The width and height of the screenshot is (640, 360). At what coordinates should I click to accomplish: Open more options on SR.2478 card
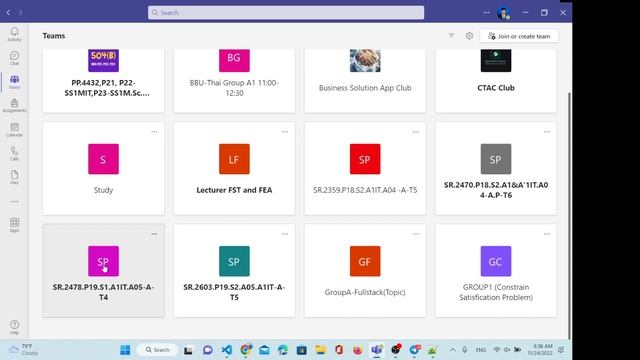(154, 234)
